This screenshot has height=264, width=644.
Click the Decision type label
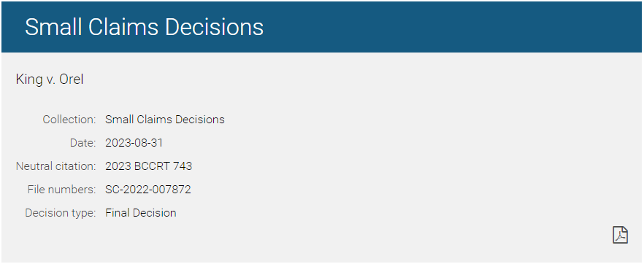(x=61, y=213)
